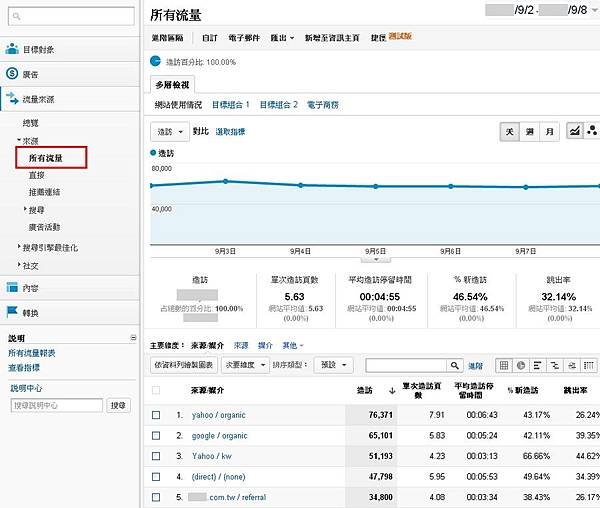Click the table filter search field
Screen dimensions: 600x508
click(x=406, y=365)
